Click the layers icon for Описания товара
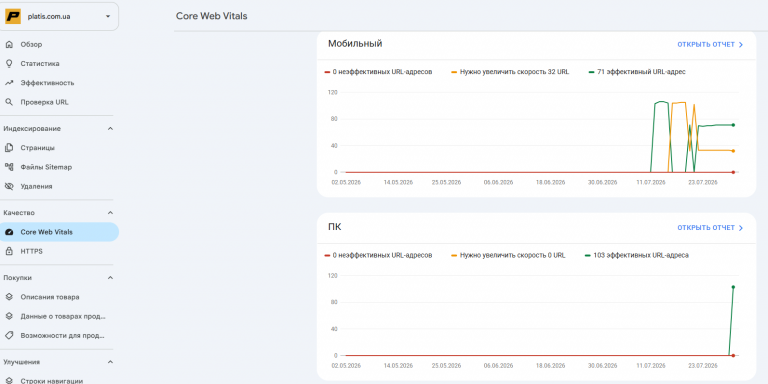Image resolution: width=768 pixels, height=384 pixels. click(x=9, y=297)
